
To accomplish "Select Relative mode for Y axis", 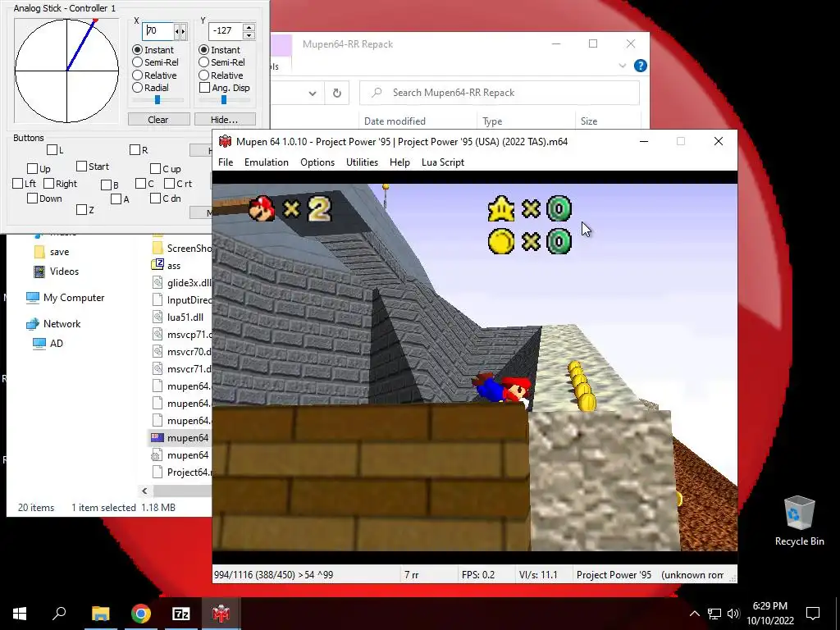I will click(x=204, y=75).
